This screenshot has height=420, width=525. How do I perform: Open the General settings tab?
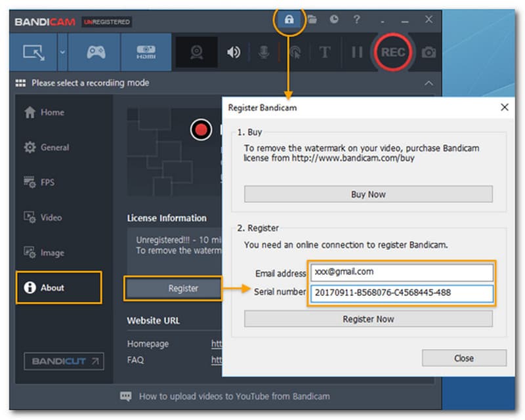coord(47,147)
